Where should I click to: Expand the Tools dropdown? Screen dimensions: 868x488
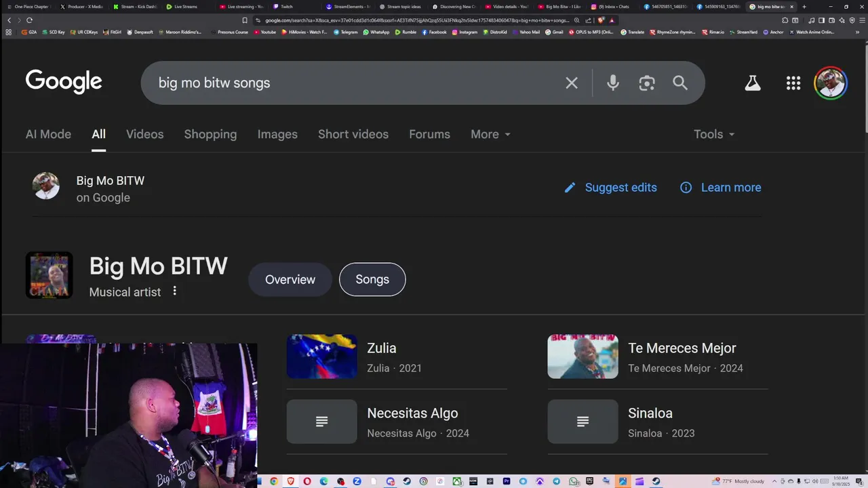point(713,134)
